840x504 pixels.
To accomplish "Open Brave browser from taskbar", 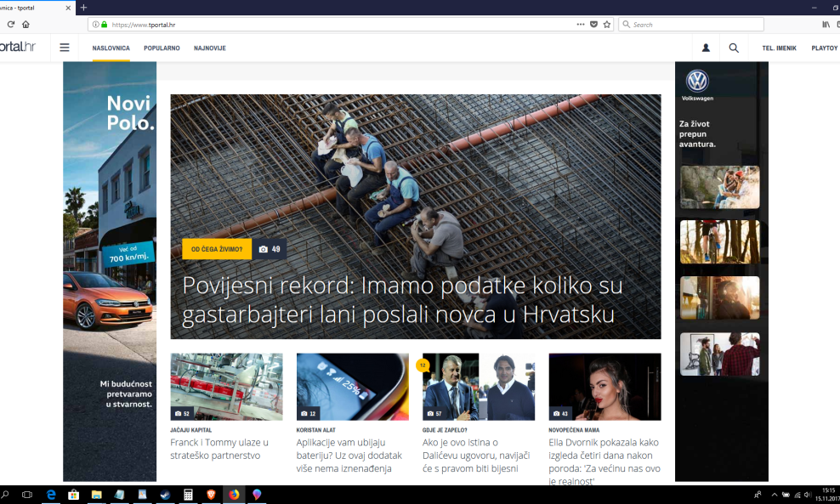I will [211, 495].
